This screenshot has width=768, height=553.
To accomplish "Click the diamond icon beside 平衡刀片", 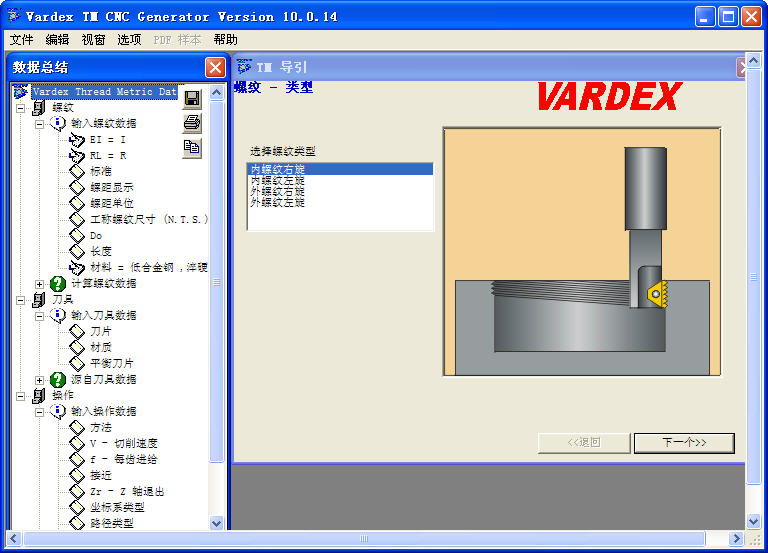I will click(77, 363).
